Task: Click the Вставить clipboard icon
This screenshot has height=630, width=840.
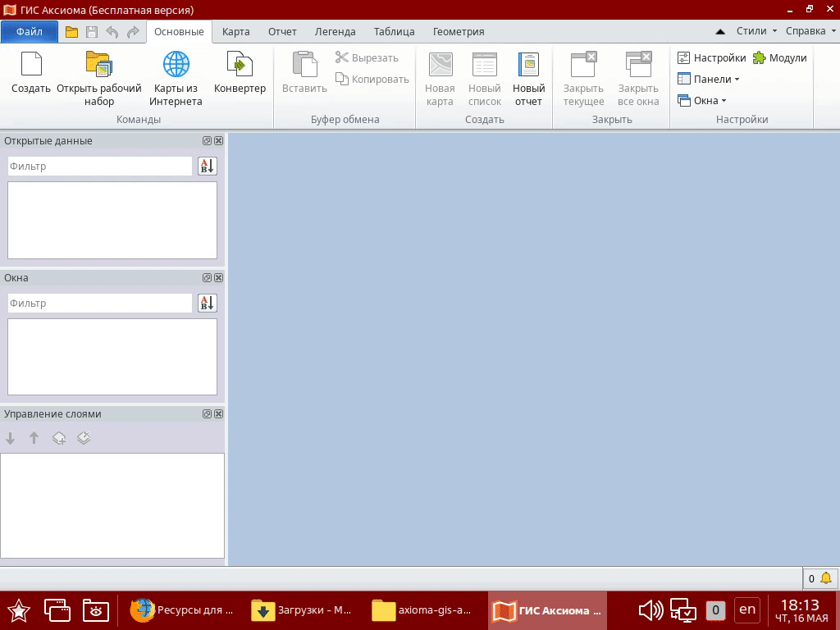Action: (x=304, y=64)
